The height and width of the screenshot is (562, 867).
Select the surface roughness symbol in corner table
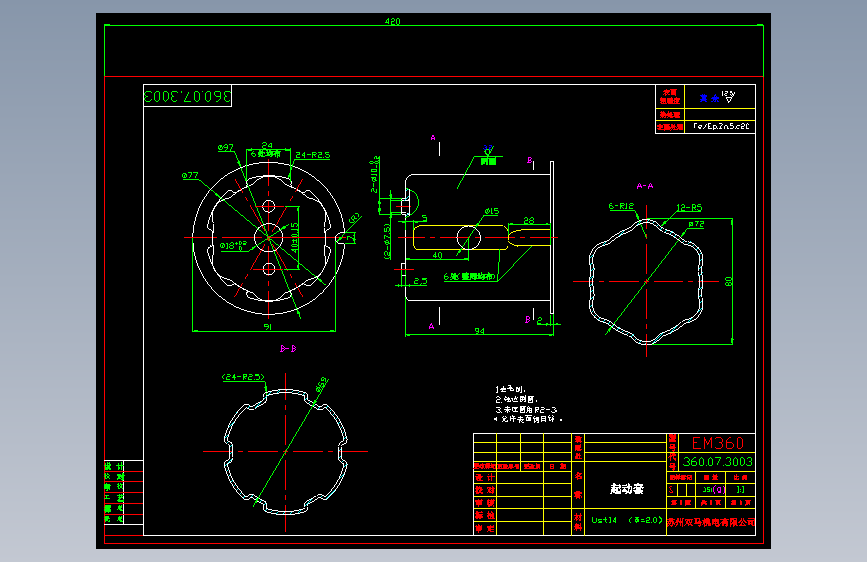point(729,97)
